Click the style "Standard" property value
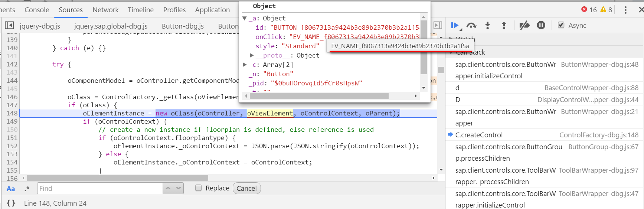644x209 pixels. coord(300,46)
